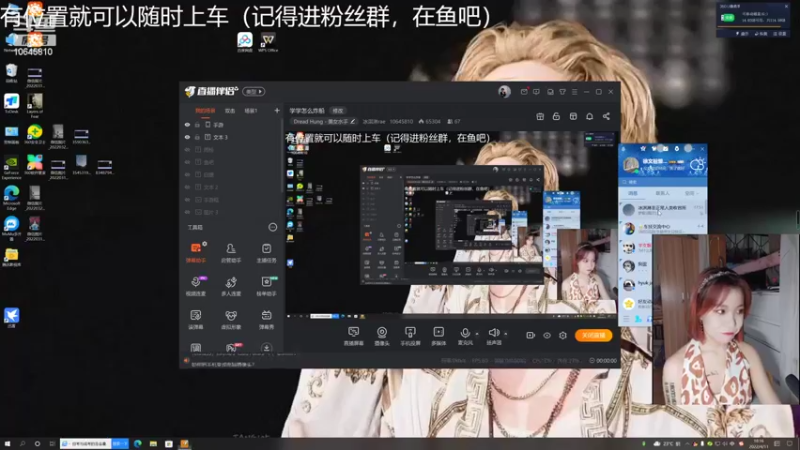This screenshot has width=800, height=450.
Task: Show the 图片 3 source with its eye icon
Action: click(187, 212)
